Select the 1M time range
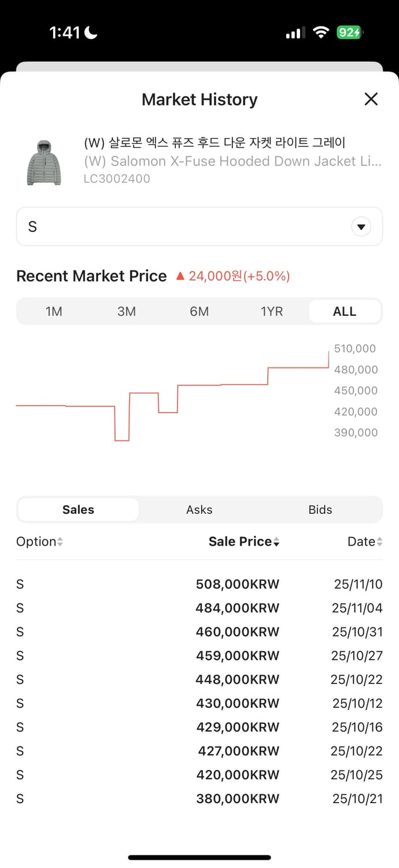399x868 pixels. click(54, 311)
